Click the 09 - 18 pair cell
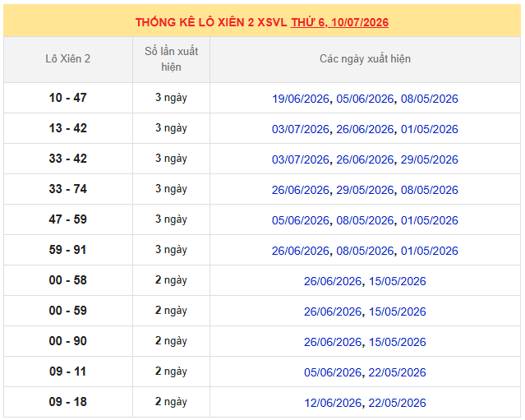This screenshot has width=525, height=420. 68,402
